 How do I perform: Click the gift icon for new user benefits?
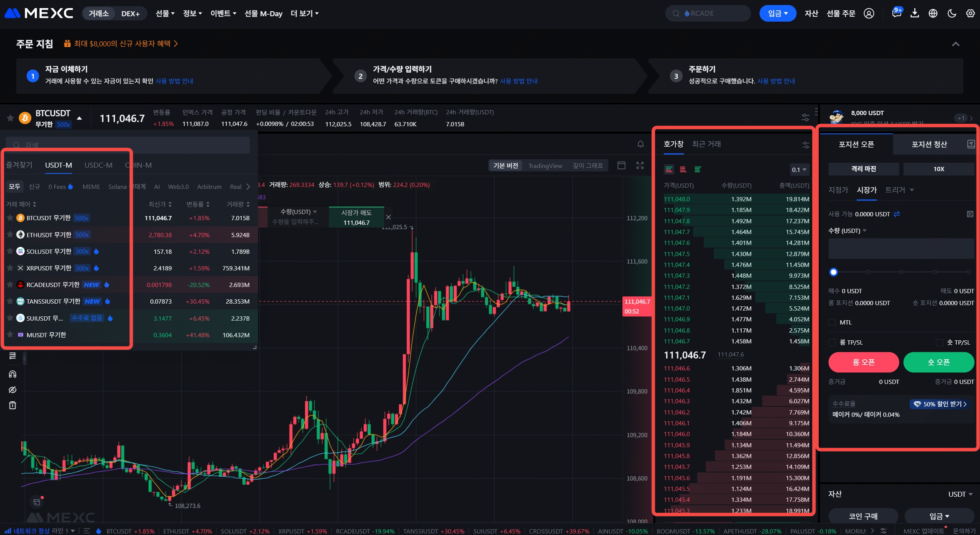coord(67,44)
